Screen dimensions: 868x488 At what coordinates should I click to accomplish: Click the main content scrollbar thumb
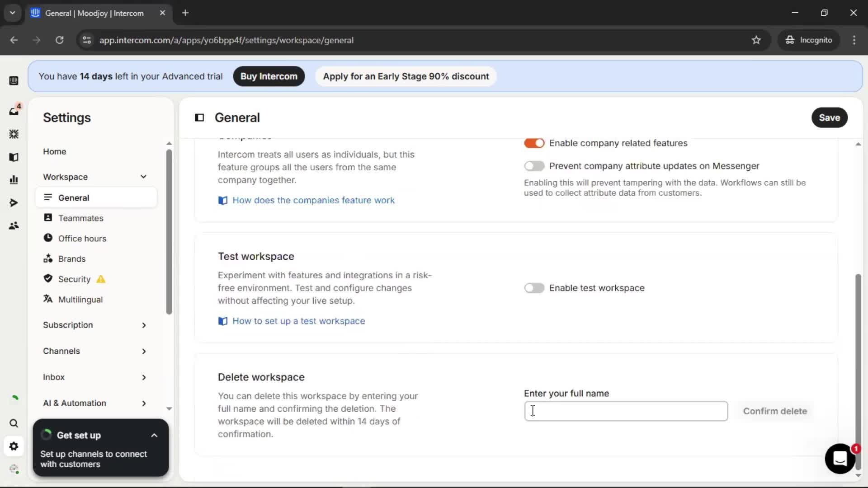tap(858, 372)
